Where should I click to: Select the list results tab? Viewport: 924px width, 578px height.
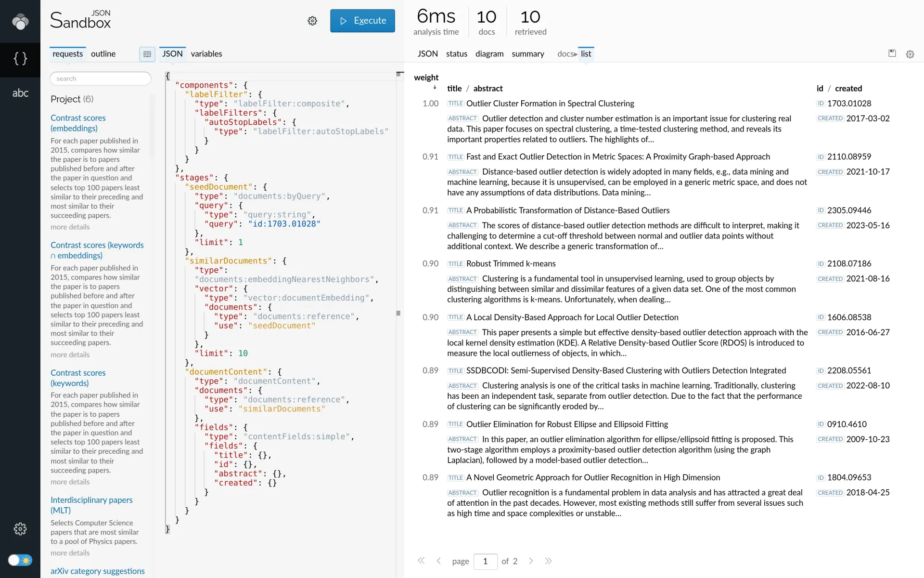tap(586, 54)
